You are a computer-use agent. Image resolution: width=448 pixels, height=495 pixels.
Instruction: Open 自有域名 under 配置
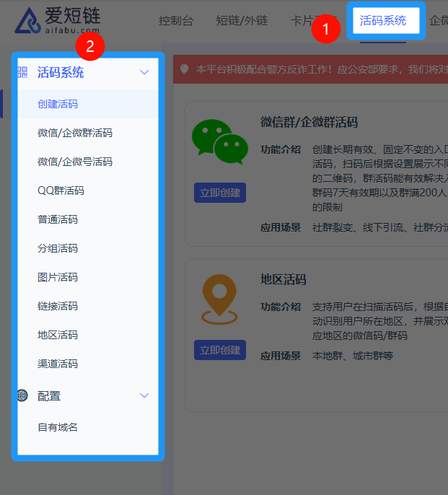(x=58, y=427)
